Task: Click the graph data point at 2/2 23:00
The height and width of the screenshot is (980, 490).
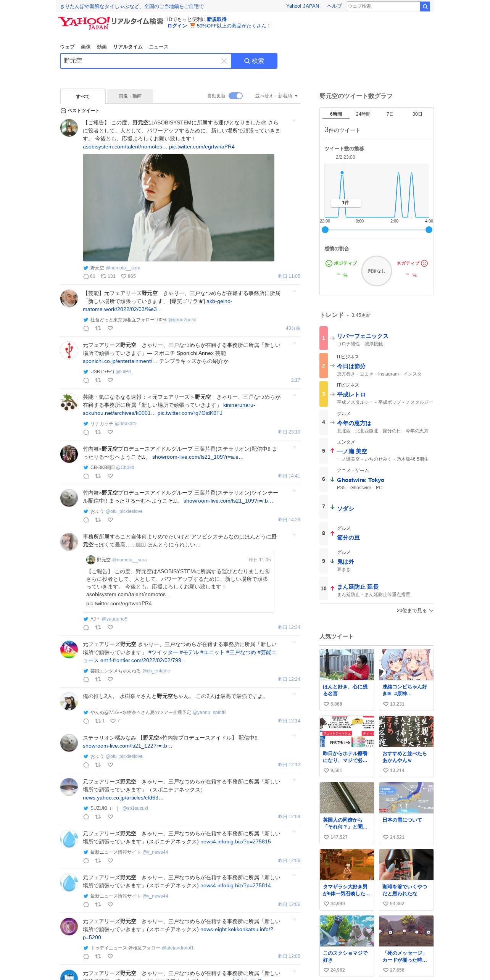Action: click(x=342, y=173)
